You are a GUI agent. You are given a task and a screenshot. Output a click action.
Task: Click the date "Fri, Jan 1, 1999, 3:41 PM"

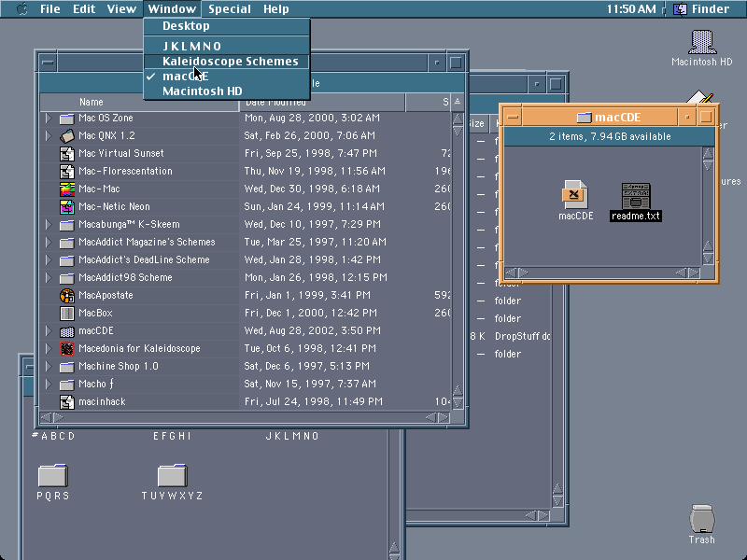[307, 295]
